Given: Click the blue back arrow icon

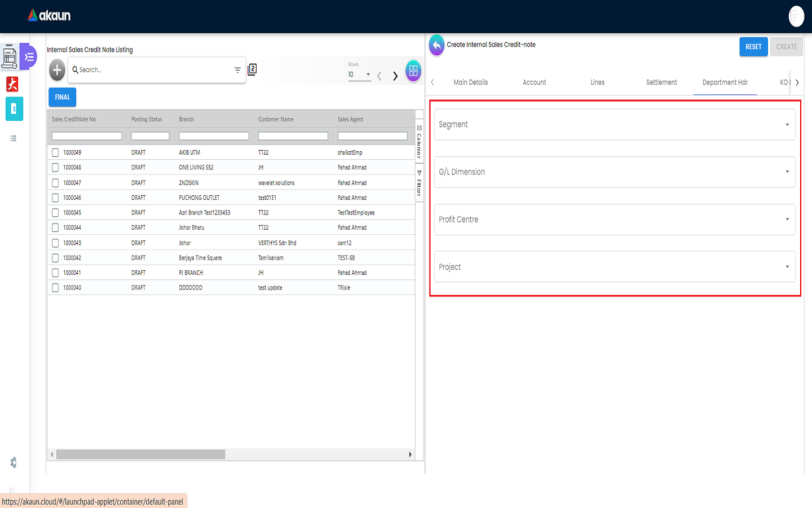Looking at the screenshot, I should 436,45.
